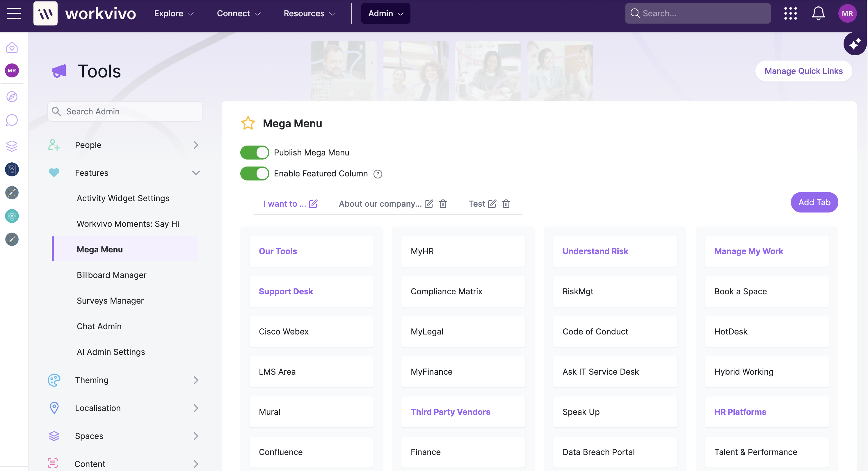Viewport: 868px width, 471px height.
Task: Open the teal atom space icon in left rail
Action: 12,216
